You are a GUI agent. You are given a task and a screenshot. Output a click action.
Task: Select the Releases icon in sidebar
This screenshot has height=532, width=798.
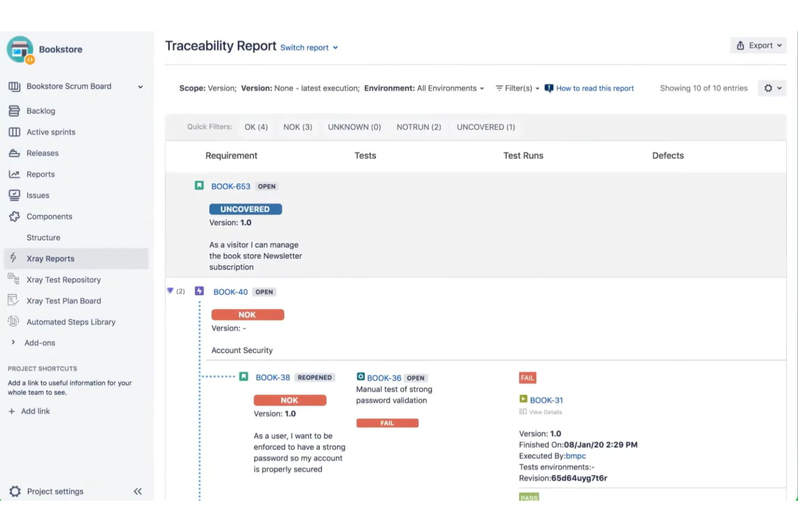tap(14, 153)
